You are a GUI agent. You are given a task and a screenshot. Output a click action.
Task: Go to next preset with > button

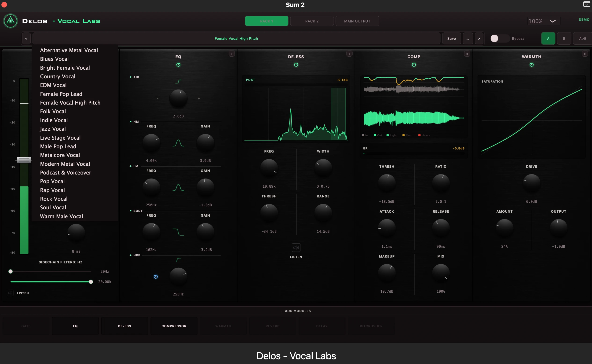click(x=479, y=39)
